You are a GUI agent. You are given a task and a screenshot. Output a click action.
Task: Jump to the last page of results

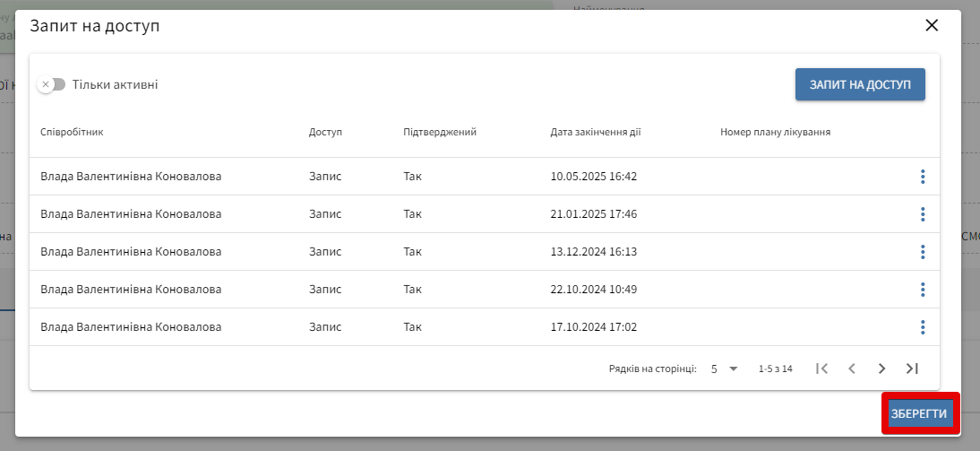point(912,369)
